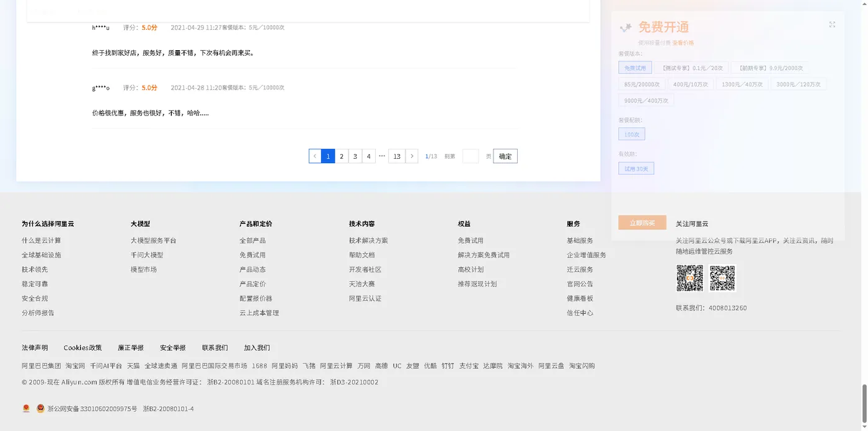Open 帮助文档 link
This screenshot has height=431, width=868.
click(x=362, y=255)
